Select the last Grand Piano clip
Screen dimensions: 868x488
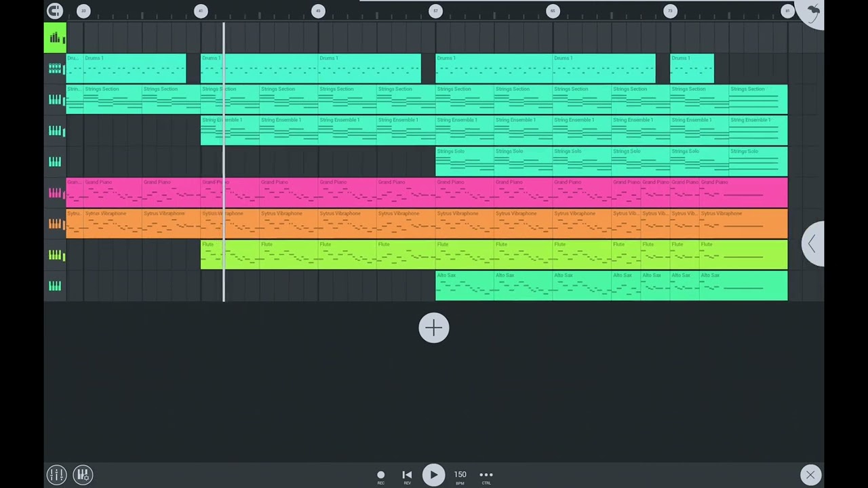pos(744,193)
